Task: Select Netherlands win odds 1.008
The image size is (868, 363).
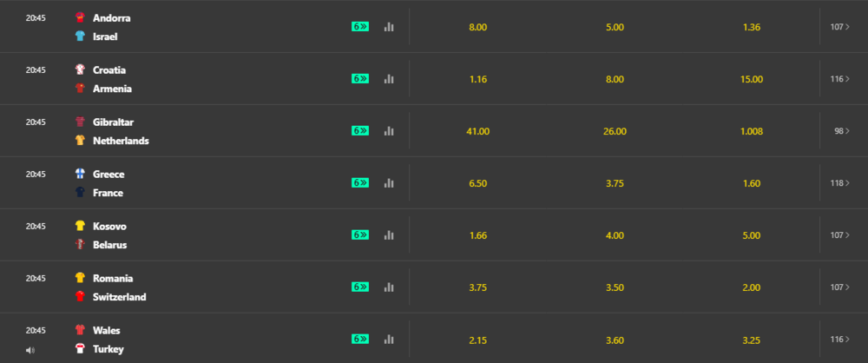Action: (x=752, y=131)
